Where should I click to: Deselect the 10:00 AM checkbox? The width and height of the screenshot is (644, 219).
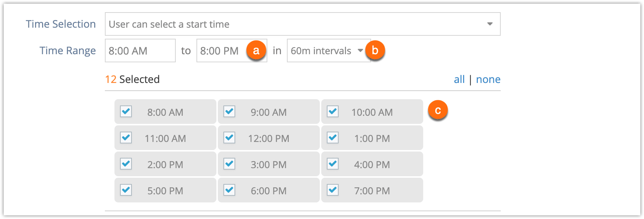tap(333, 111)
